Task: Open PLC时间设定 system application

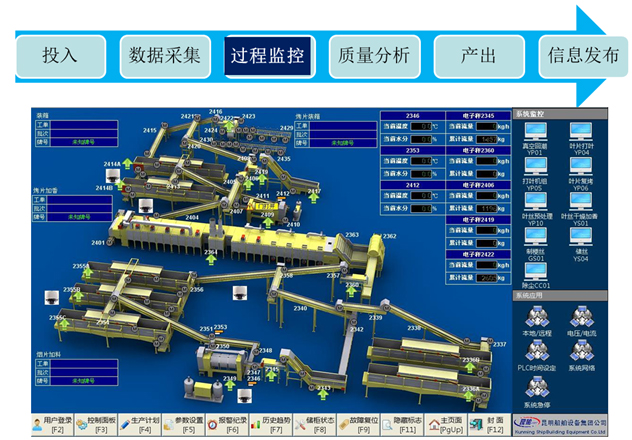Action: pos(535,351)
